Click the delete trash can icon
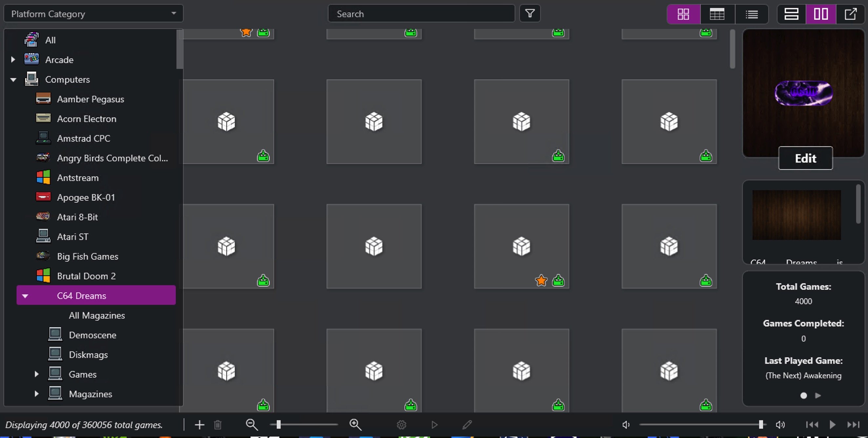The width and height of the screenshot is (868, 438). [x=218, y=425]
